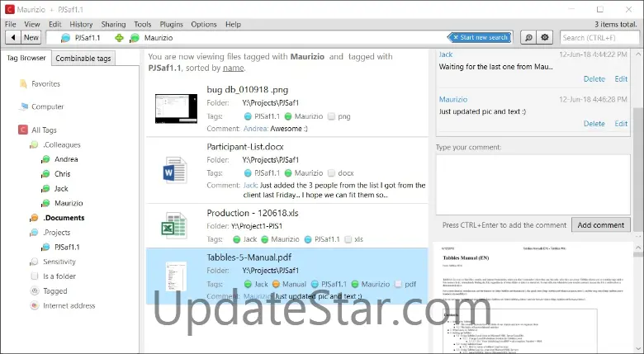Switch to the Tag Browser tab

click(x=26, y=58)
